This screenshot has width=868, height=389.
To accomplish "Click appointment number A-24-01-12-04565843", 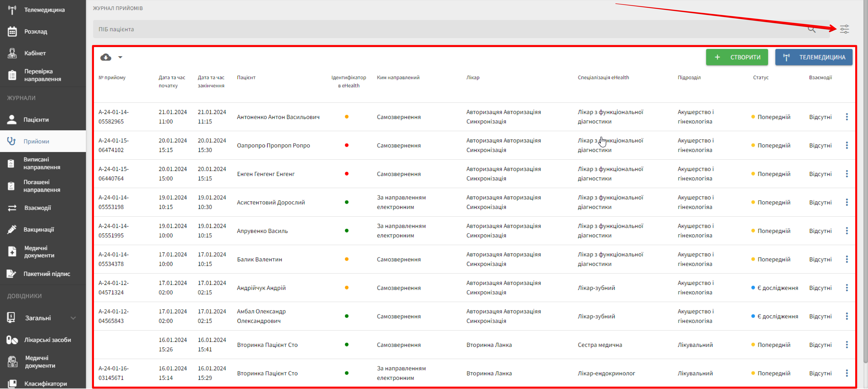I will tap(114, 316).
